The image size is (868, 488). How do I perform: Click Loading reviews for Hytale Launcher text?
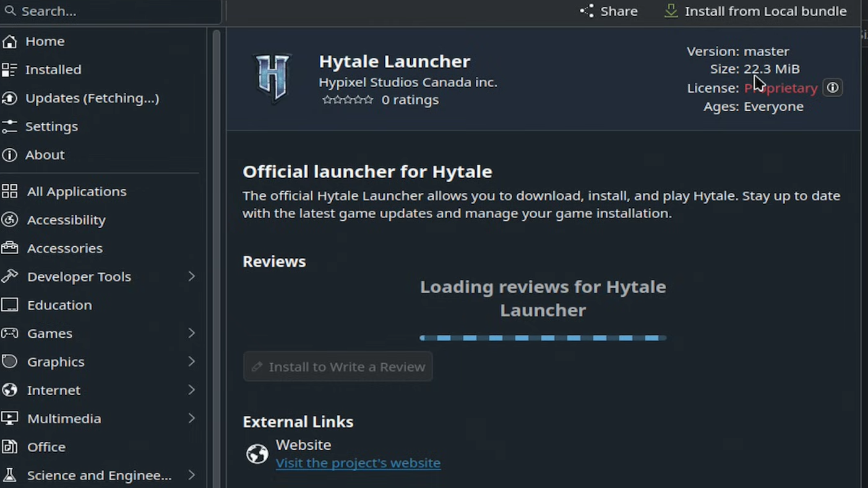point(543,299)
